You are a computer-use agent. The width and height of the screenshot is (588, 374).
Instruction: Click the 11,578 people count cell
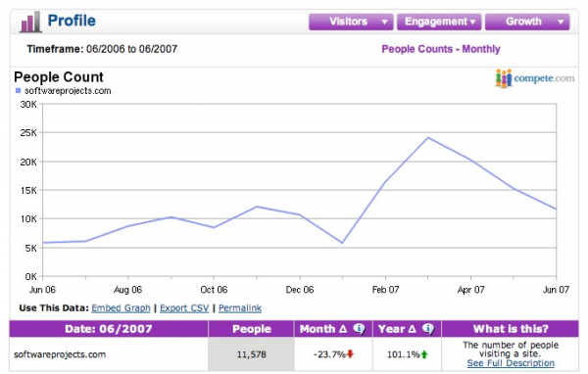click(251, 354)
